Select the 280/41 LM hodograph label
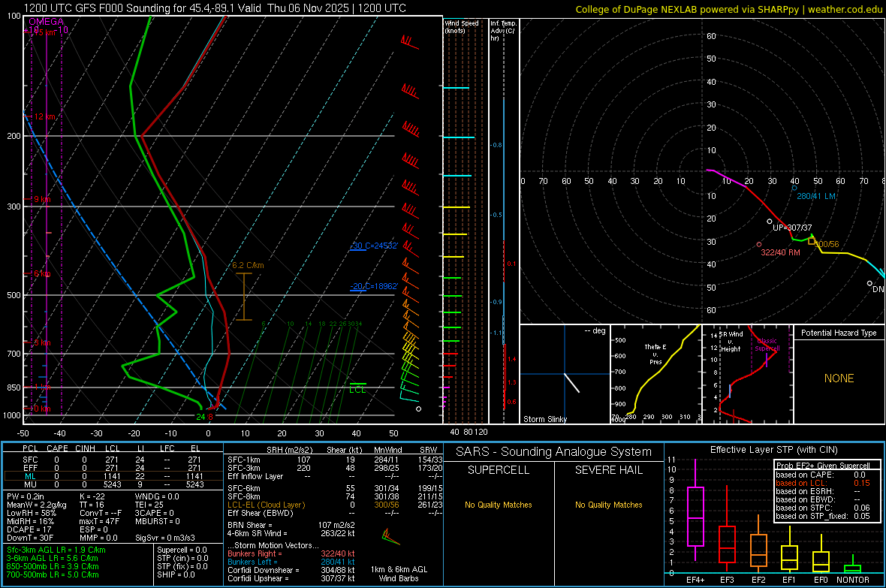This screenshot has height=588, width=886. tap(816, 196)
